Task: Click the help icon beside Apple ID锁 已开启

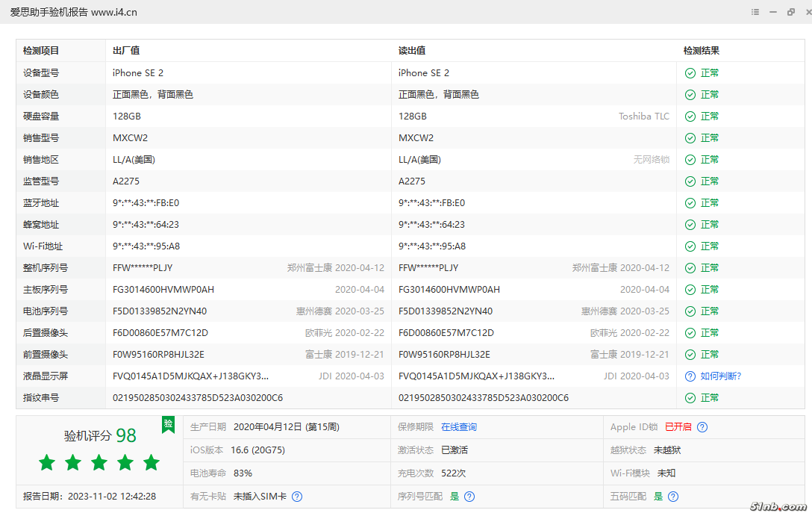Action: coord(702,427)
